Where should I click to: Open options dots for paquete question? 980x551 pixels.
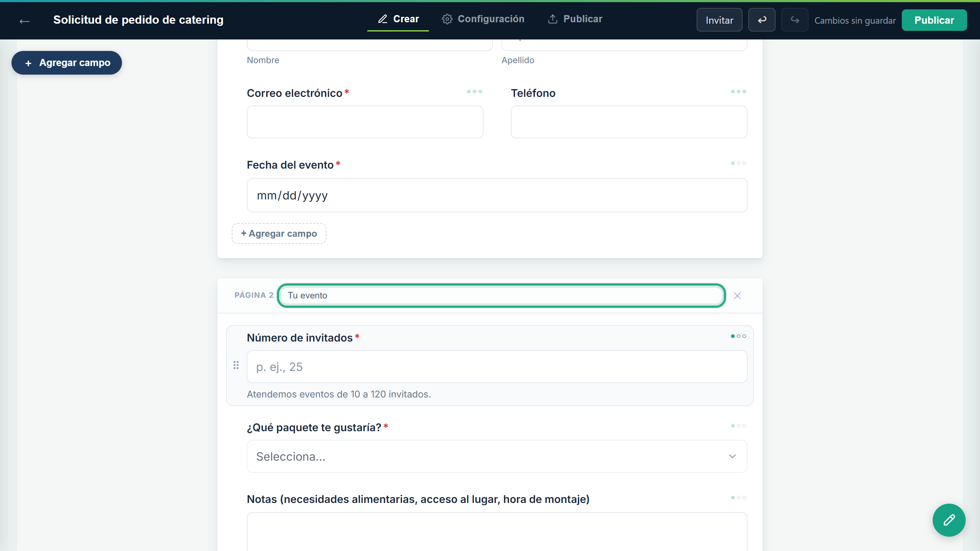[x=739, y=426]
